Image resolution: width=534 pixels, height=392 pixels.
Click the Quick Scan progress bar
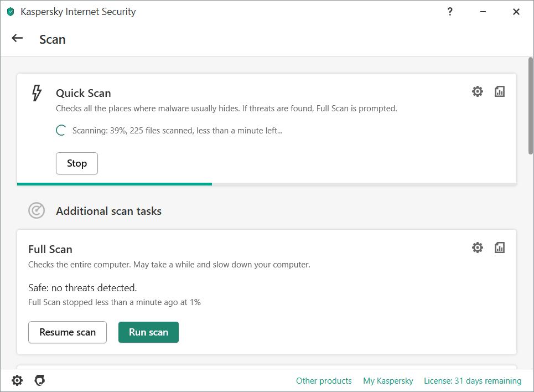pos(267,184)
